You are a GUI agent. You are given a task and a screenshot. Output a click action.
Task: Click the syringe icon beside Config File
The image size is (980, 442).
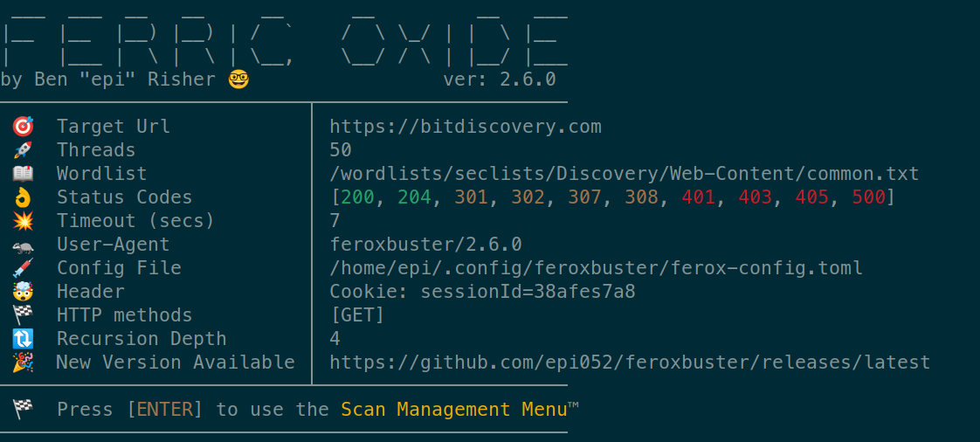coord(23,268)
